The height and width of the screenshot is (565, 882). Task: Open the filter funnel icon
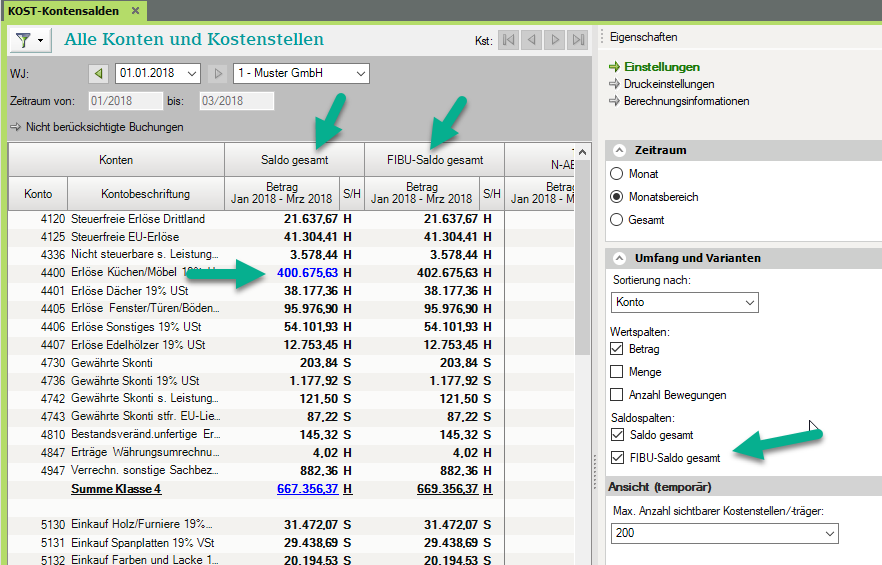tap(23, 40)
